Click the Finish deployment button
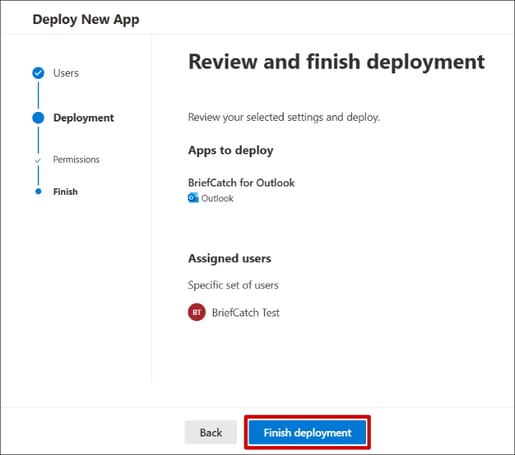 pos(307,432)
